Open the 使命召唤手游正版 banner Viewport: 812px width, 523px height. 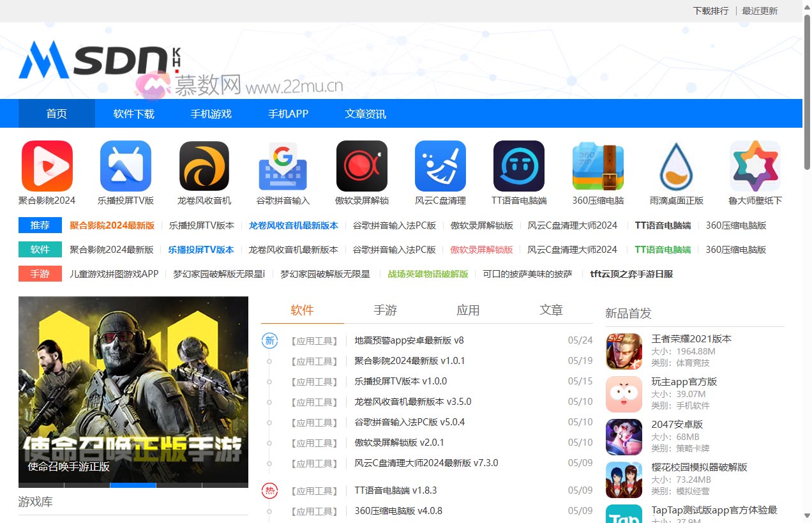[133, 391]
